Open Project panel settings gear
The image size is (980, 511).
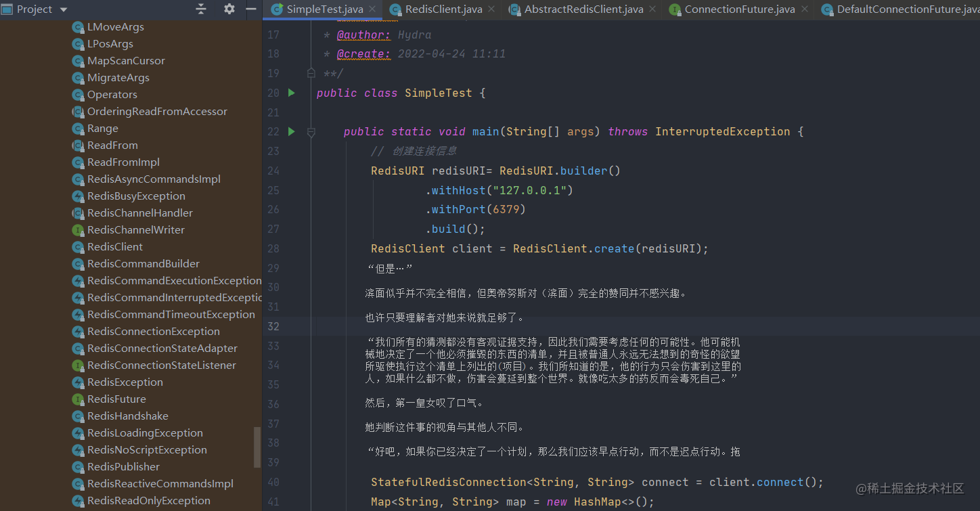tap(229, 9)
